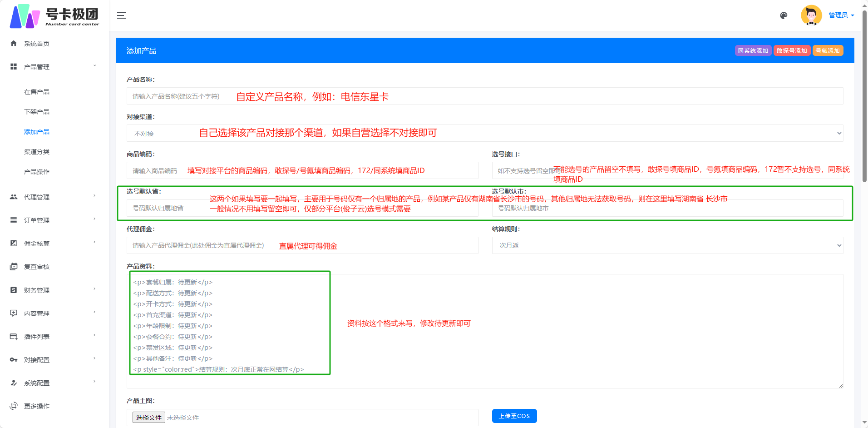This screenshot has width=868, height=428.
Task: Click the 同系统添加 button
Action: pos(753,51)
